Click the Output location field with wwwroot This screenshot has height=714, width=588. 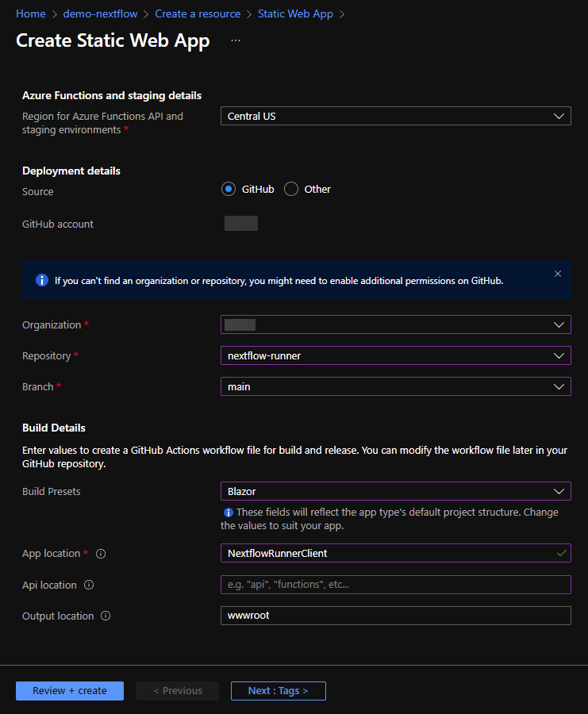coord(396,616)
